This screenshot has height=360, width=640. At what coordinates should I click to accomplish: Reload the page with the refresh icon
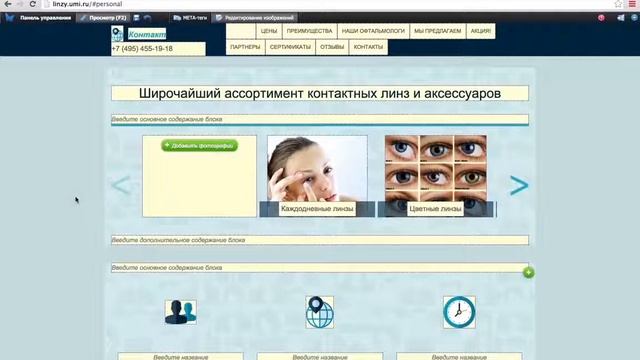click(x=33, y=4)
